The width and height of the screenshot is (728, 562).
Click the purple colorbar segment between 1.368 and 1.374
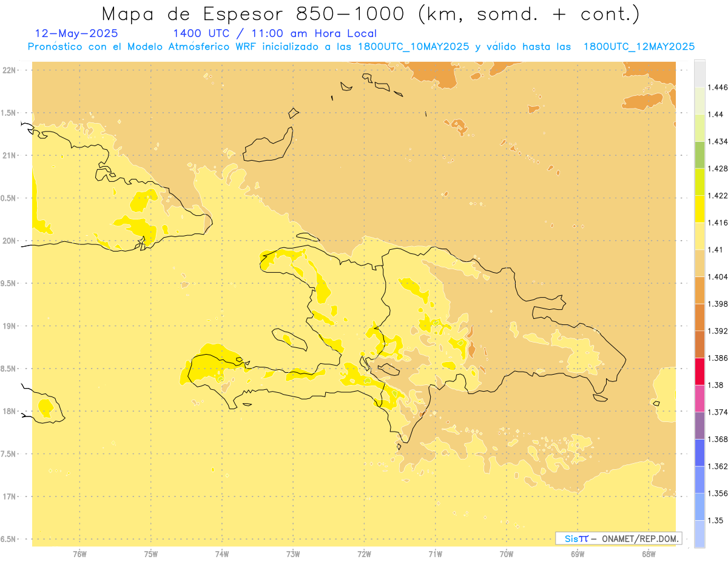[699, 425]
